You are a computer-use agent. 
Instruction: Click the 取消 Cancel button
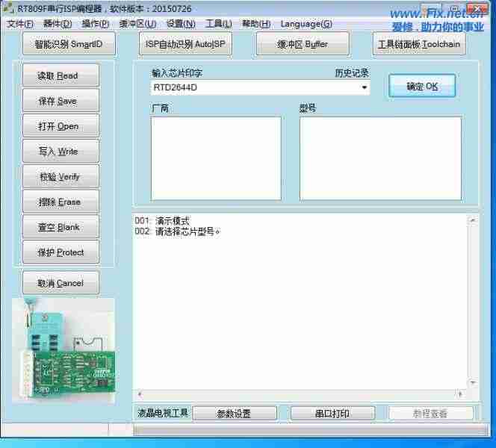[61, 283]
